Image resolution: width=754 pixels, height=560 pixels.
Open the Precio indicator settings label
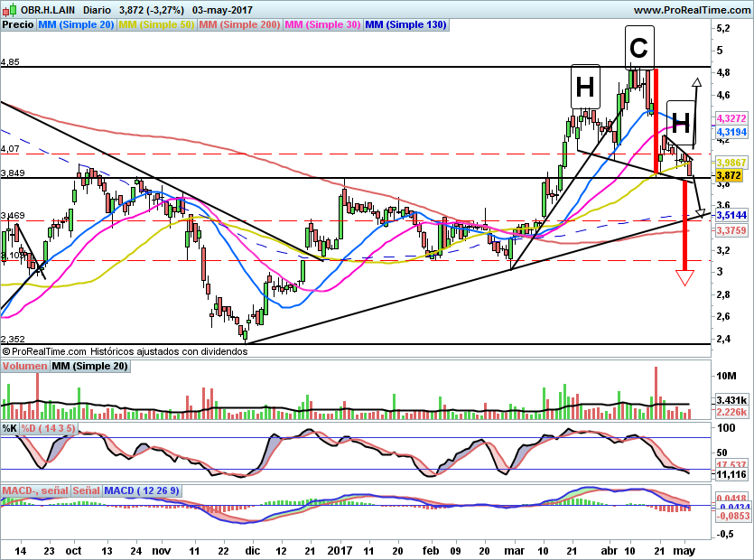click(18, 24)
